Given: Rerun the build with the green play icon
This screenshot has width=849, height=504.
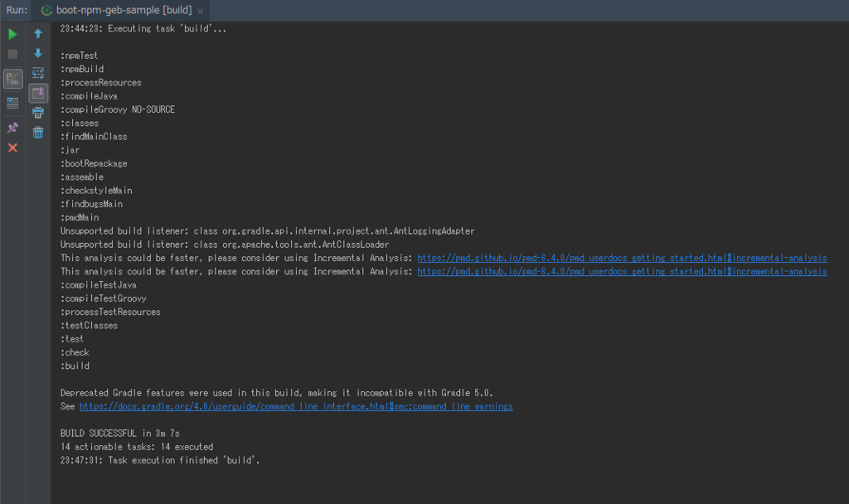Looking at the screenshot, I should [x=12, y=34].
